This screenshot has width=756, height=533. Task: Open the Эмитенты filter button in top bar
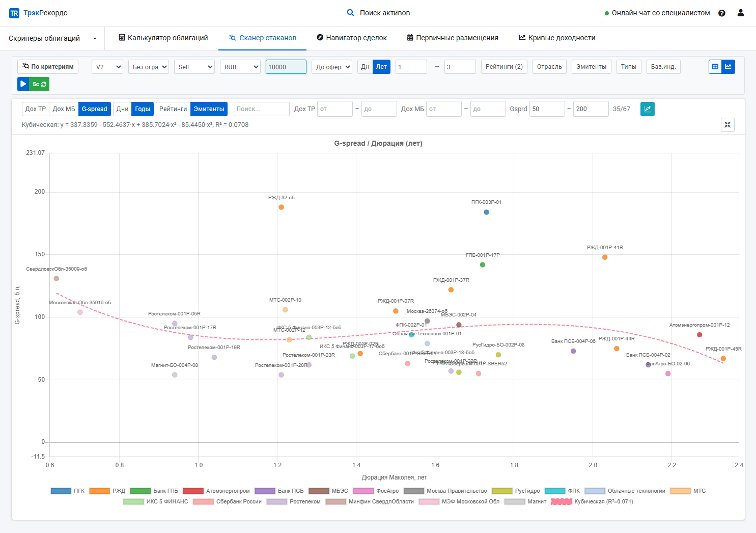tap(591, 67)
